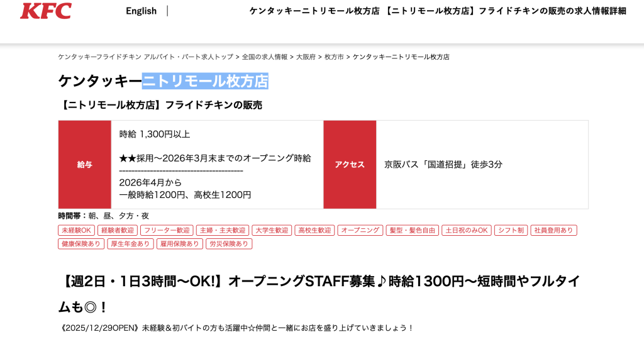
Task: Open 大阪府 breadcrumb link
Action: click(x=306, y=57)
